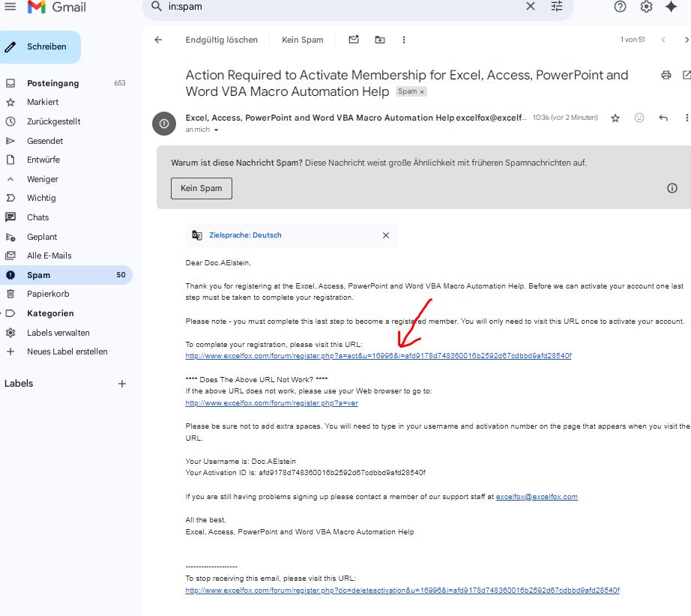
Task: Remove the Spam label from the subject
Action: (x=422, y=91)
